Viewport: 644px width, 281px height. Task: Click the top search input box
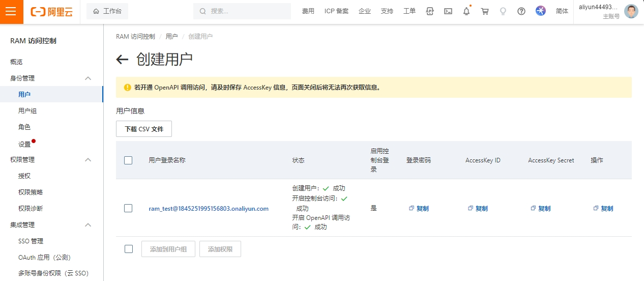coord(244,11)
